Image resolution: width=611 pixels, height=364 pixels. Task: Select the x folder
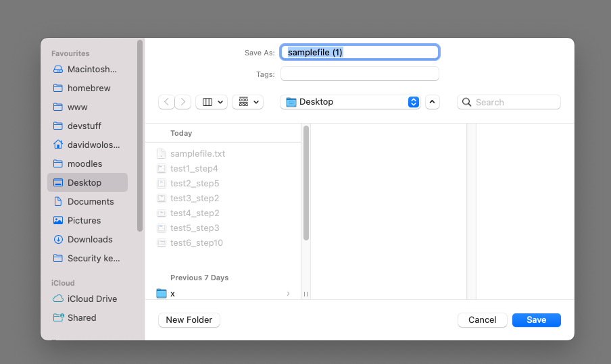pos(223,294)
